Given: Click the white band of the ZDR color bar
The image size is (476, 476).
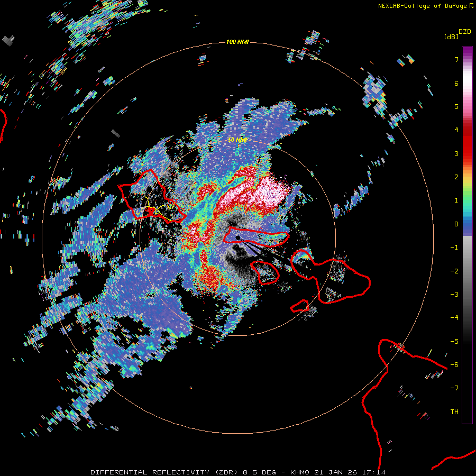Looking at the screenshot, I should point(467,79).
